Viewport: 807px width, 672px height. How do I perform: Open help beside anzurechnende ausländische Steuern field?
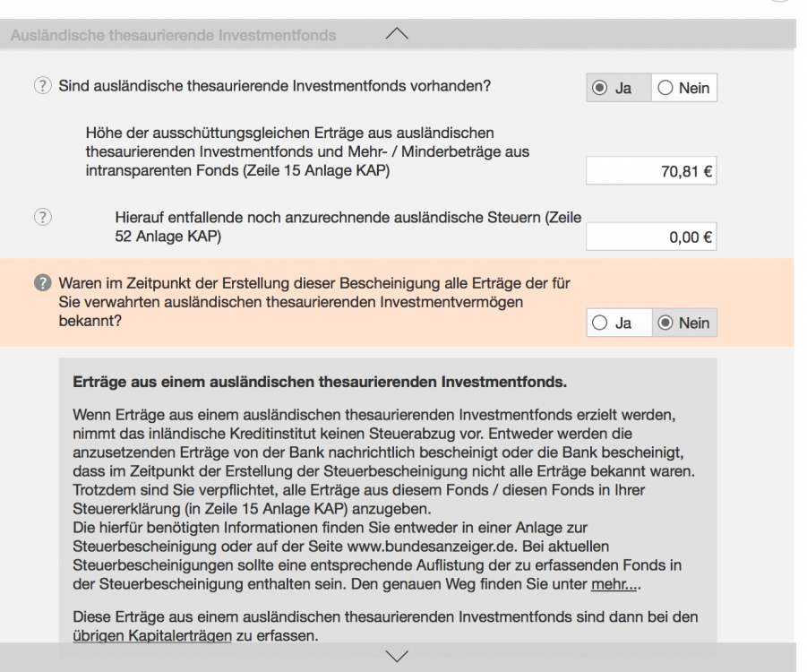pyautogui.click(x=42, y=217)
